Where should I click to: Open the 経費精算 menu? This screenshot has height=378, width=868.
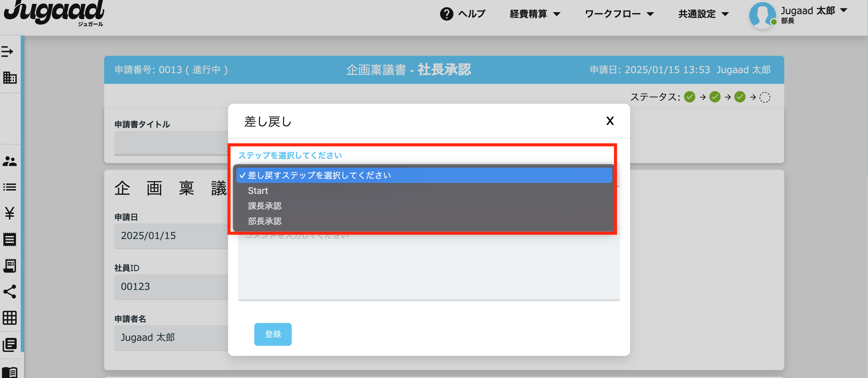click(x=535, y=14)
